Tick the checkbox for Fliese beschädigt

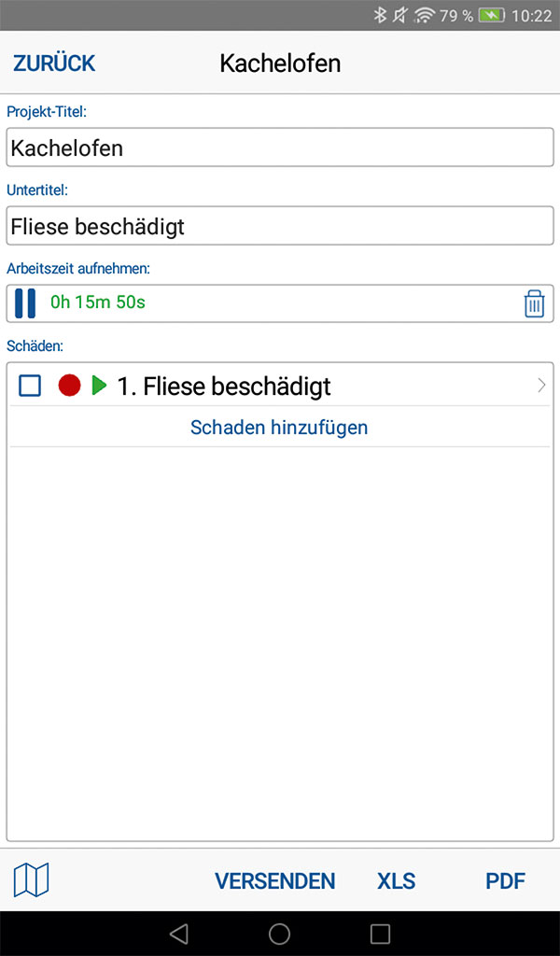pyautogui.click(x=30, y=386)
